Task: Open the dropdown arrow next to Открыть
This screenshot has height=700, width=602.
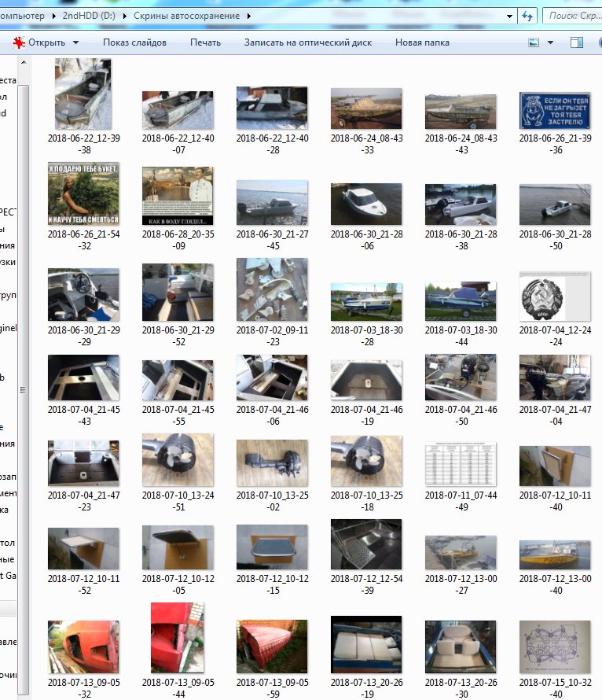Action: pos(75,42)
